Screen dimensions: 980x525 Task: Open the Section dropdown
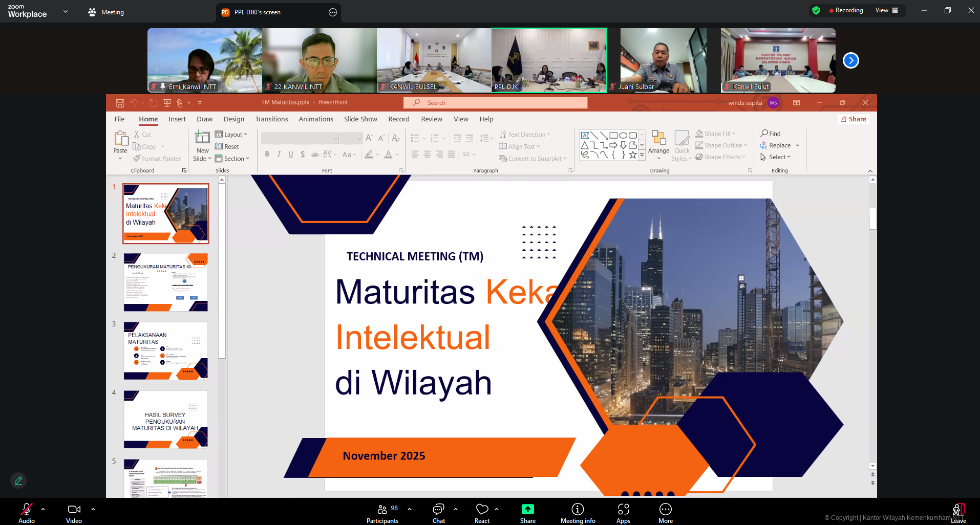[x=233, y=158]
